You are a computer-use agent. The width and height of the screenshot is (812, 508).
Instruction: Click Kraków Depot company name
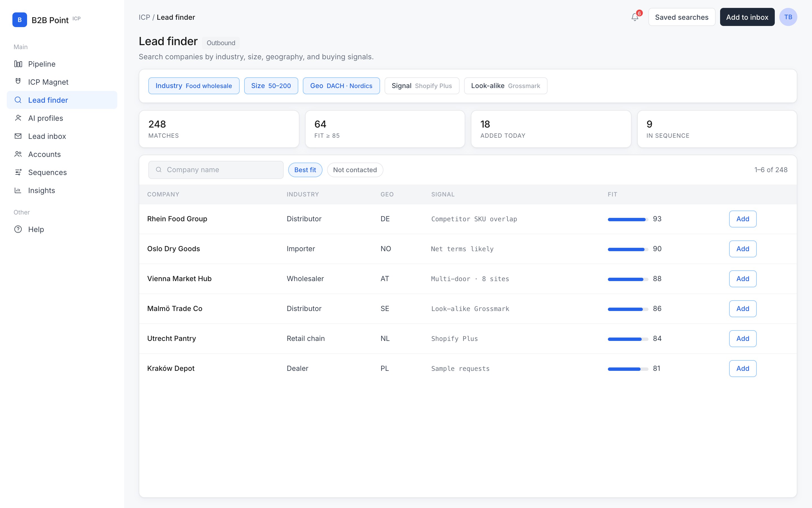click(171, 368)
